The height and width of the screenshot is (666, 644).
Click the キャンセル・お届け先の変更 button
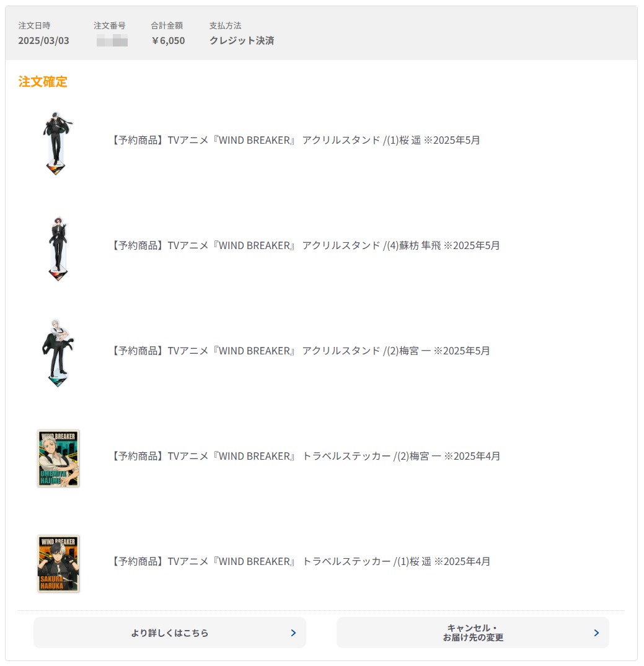point(473,633)
